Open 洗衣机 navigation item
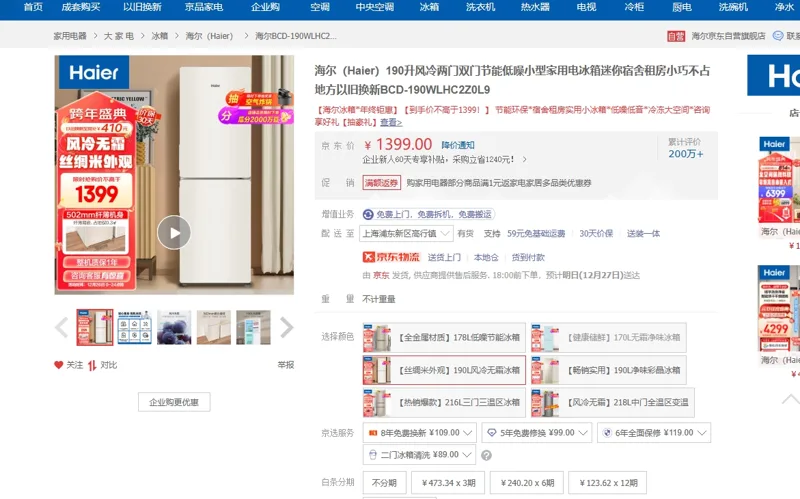This screenshot has height=499, width=800. click(x=481, y=7)
